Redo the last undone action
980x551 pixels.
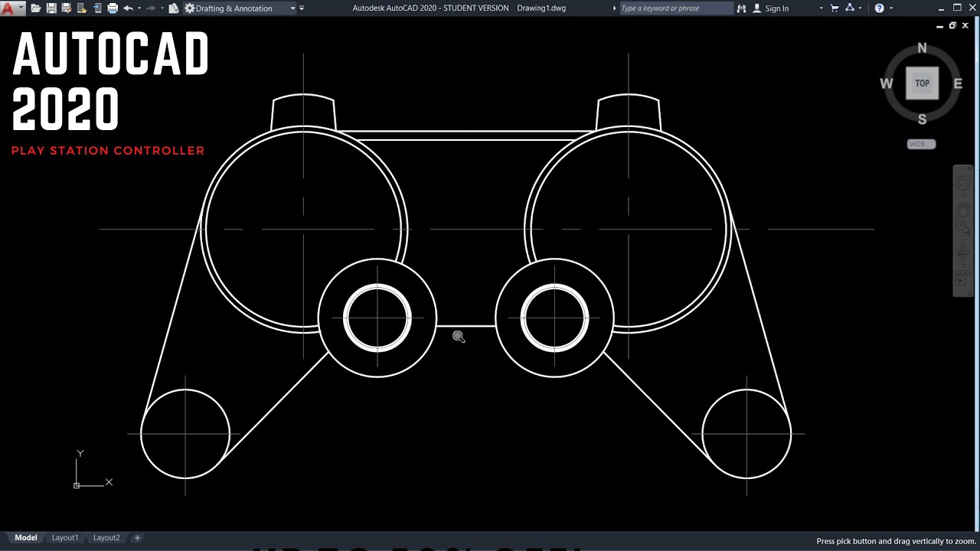(x=151, y=8)
